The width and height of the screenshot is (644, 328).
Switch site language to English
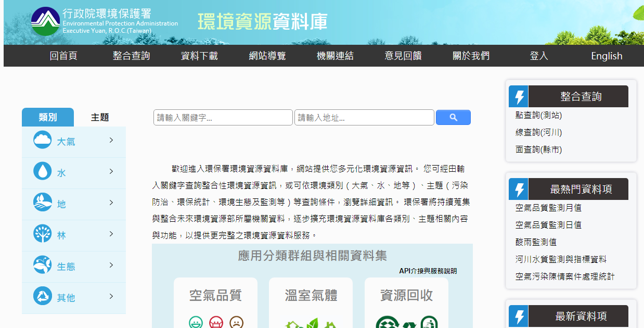[x=607, y=56]
